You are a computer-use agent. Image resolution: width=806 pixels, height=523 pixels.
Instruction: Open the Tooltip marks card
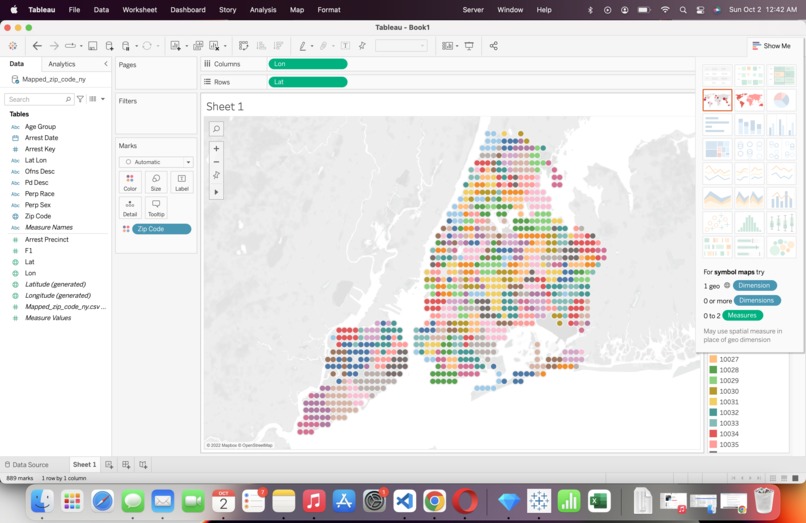point(156,208)
